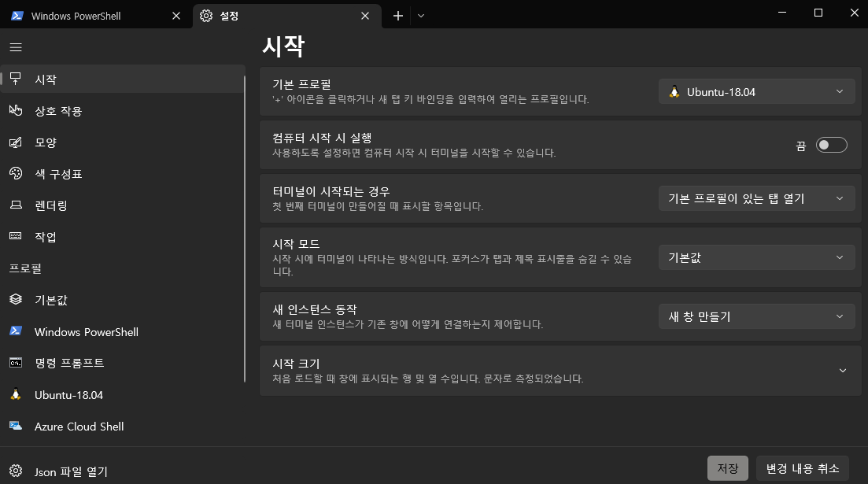Viewport: 868px width, 484px height.
Task: Open the 렌더링 settings page
Action: coord(122,205)
